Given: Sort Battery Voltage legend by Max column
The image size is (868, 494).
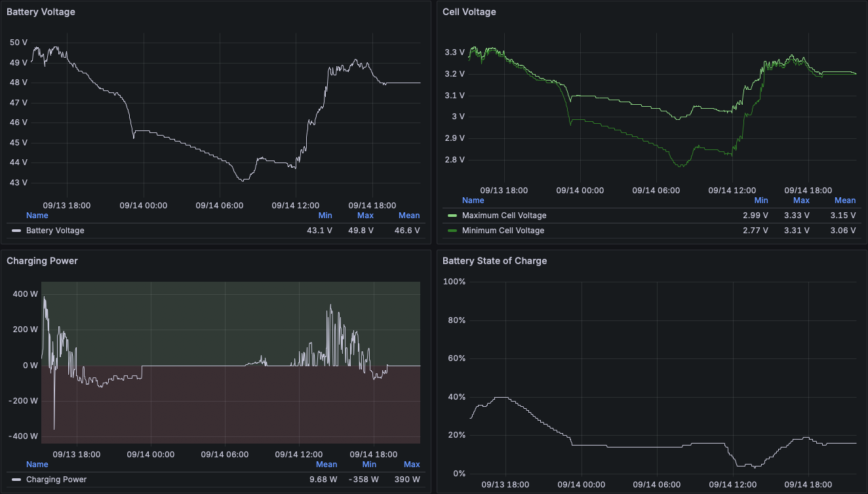Looking at the screenshot, I should (x=365, y=216).
